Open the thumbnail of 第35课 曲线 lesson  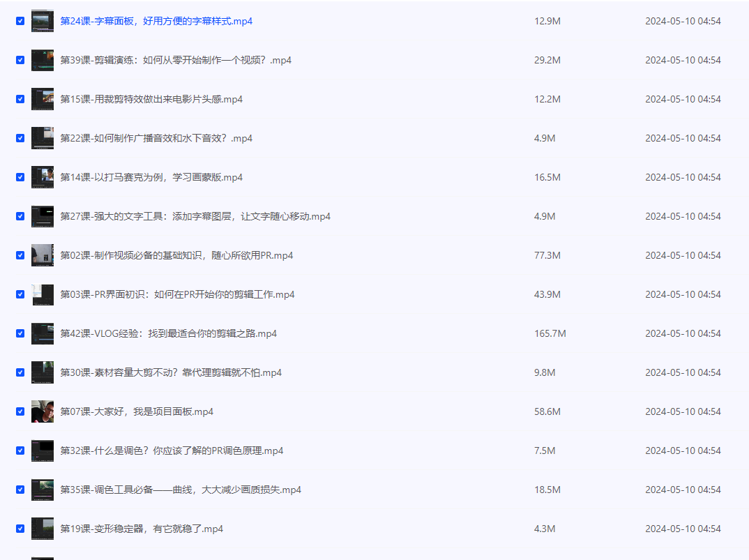(42, 490)
